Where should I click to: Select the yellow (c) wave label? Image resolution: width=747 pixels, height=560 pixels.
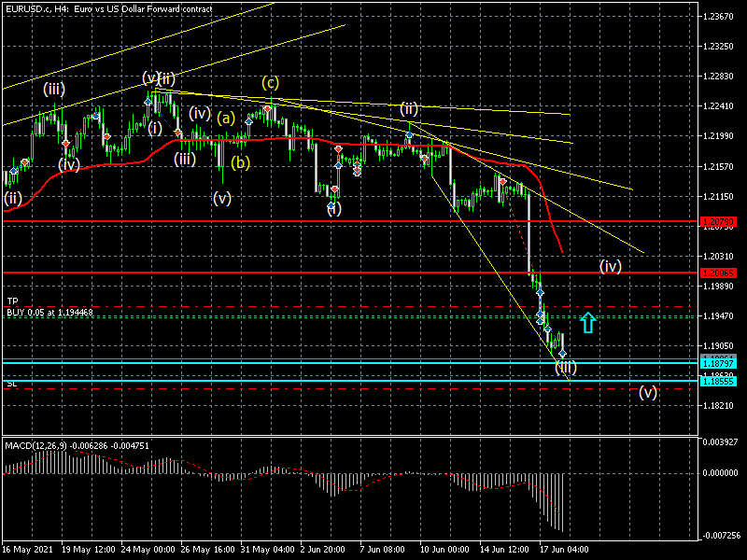[x=270, y=81]
